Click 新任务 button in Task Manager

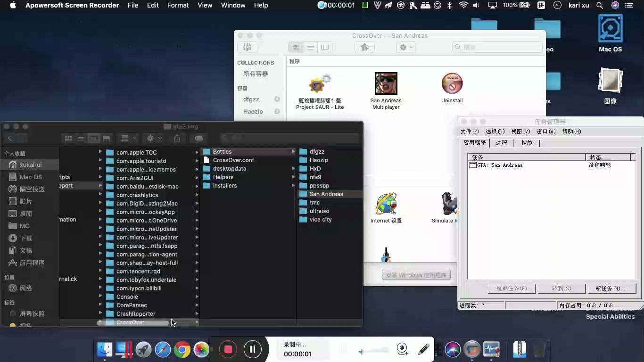[x=611, y=288]
